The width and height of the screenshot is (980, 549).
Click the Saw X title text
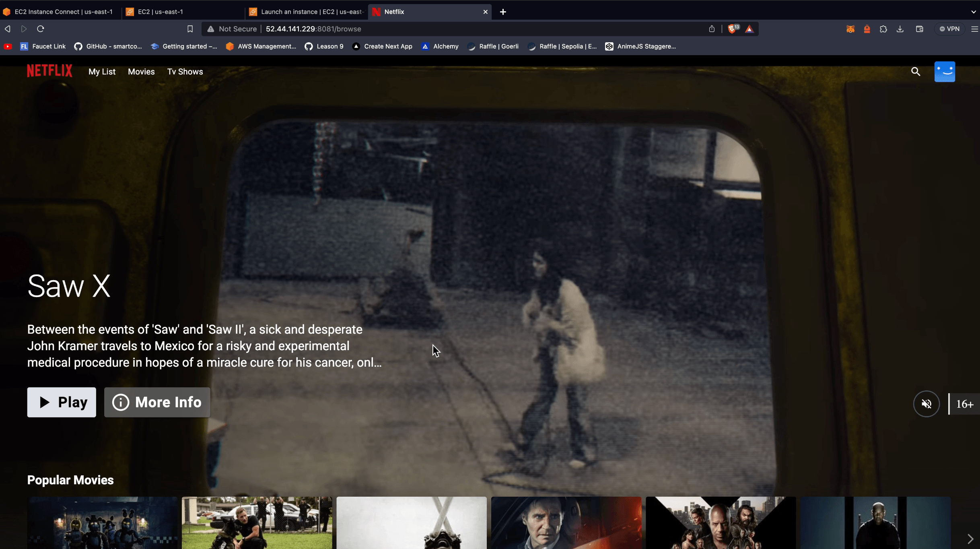tap(69, 286)
